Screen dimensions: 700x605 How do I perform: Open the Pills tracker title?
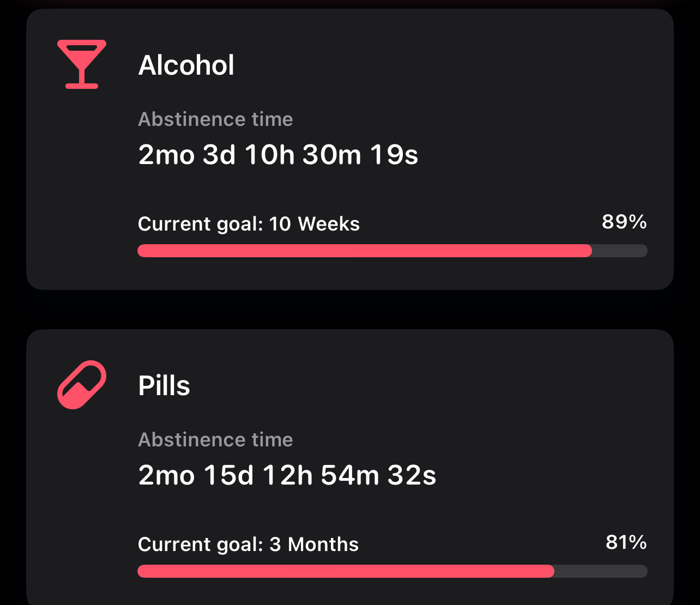[x=164, y=386]
